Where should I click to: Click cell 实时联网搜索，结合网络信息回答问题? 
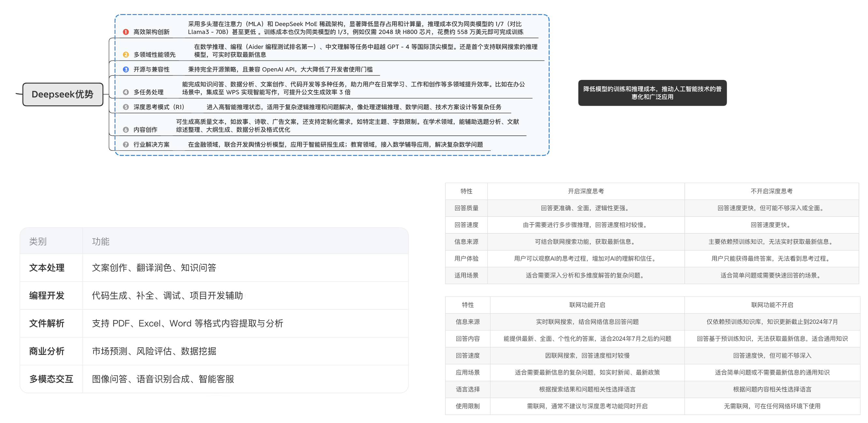tap(587, 322)
